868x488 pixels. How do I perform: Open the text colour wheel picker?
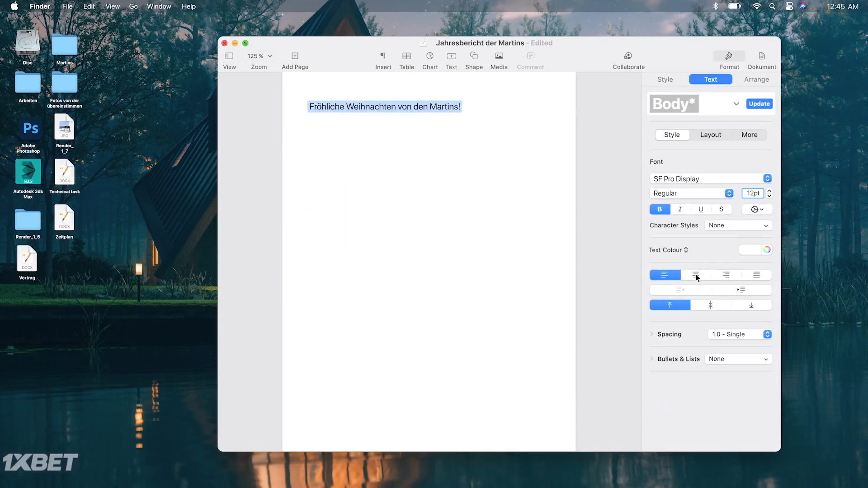tap(767, 250)
